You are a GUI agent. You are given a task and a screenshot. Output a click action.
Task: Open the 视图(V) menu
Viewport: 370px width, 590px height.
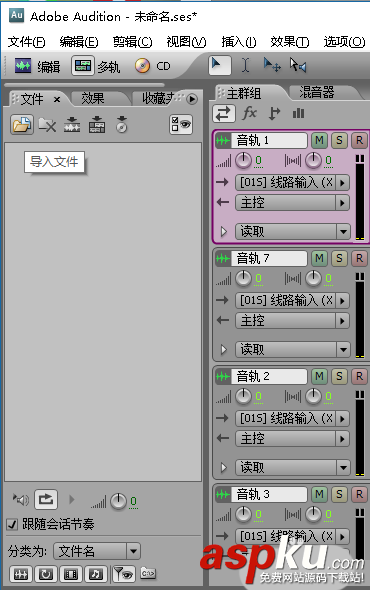pos(186,41)
